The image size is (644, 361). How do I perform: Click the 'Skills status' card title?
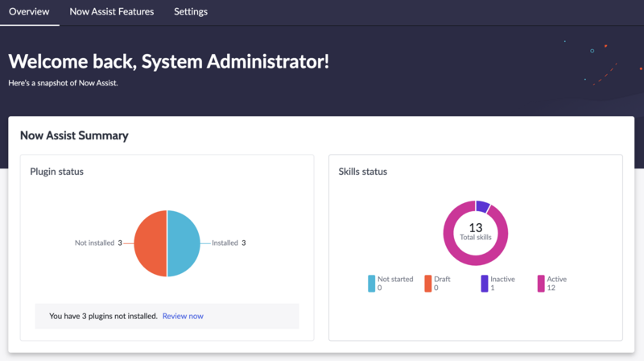tap(363, 172)
